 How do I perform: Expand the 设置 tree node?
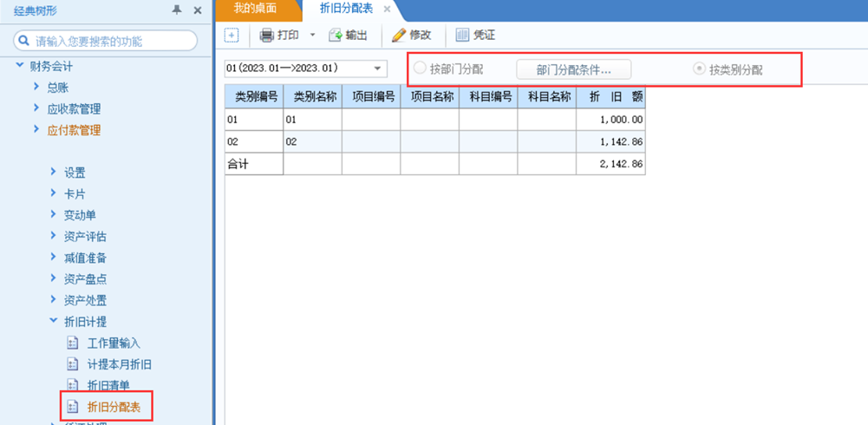point(53,172)
